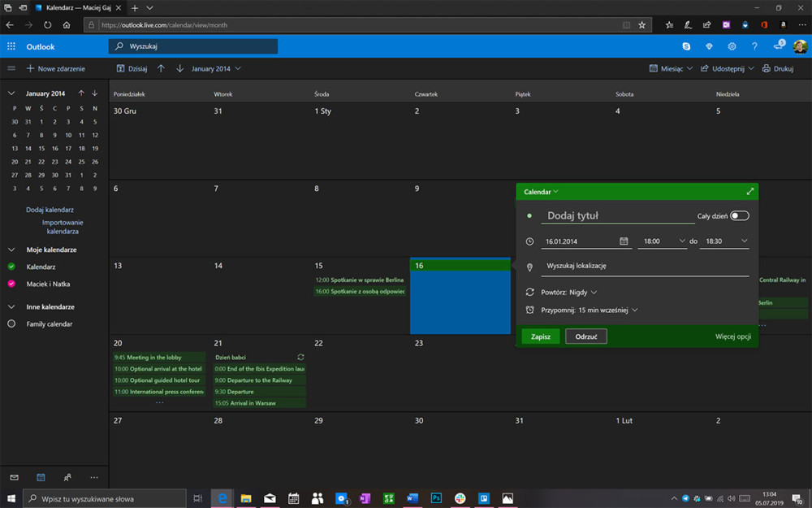Click the recurring icon on Dzień babci event

click(300, 357)
